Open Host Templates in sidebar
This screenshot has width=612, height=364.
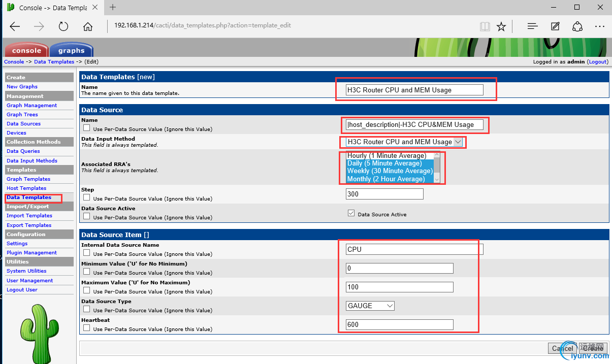click(x=26, y=188)
